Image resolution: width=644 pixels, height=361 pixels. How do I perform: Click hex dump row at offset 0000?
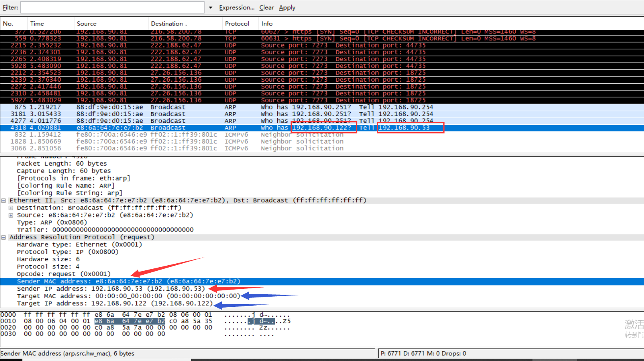[x=145, y=315]
